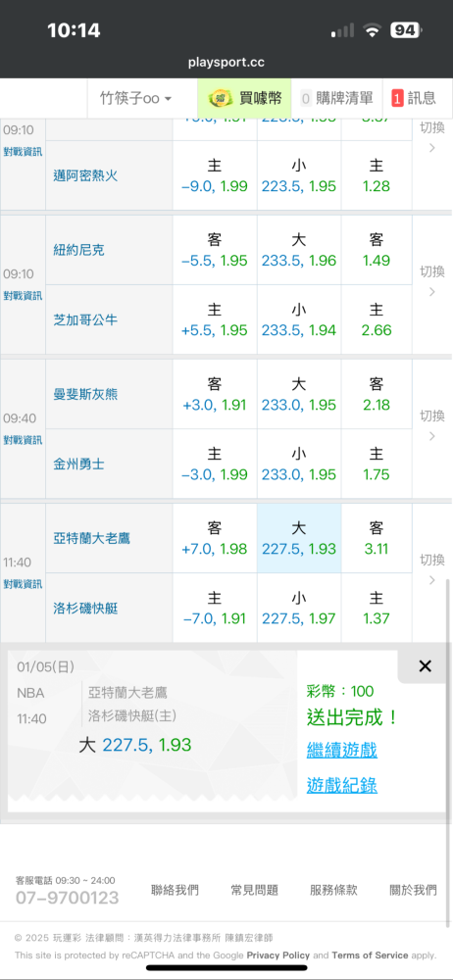
Task: Open 購牌清單 count badge
Action: 306,98
